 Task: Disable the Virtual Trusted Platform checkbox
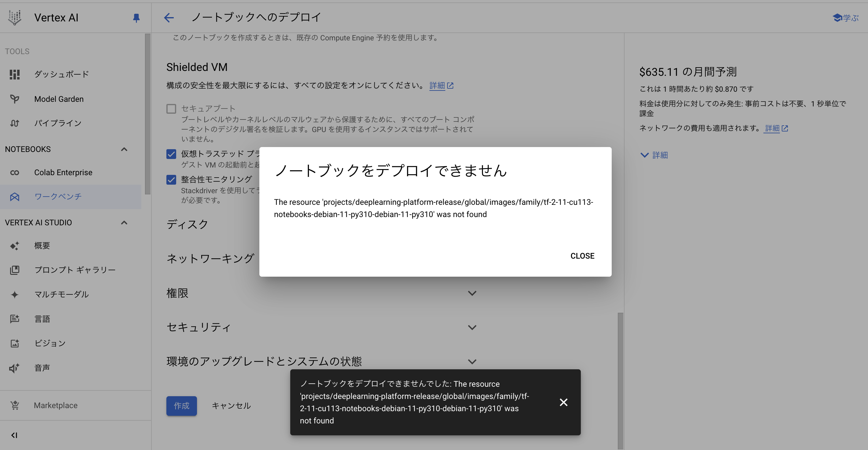click(171, 154)
